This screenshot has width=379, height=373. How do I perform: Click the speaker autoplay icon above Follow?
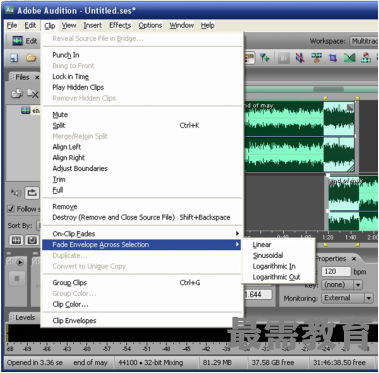point(16,193)
